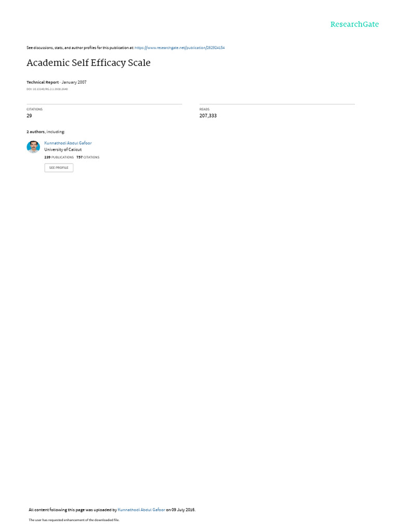
Task: Click the Technical Report January 2007 line
Action: (x=56, y=82)
